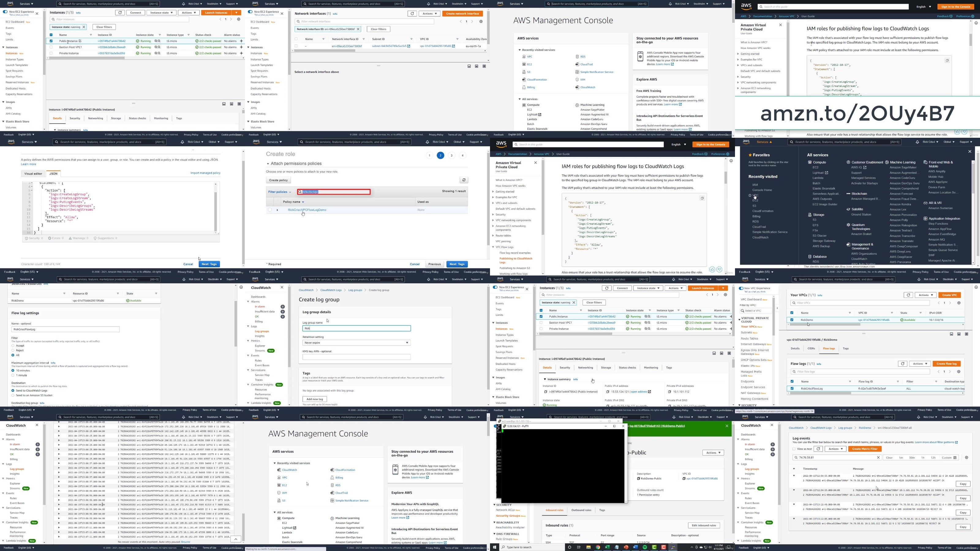The image size is (980, 551).
Task: Open Excel from the taskbar
Action: (x=607, y=547)
